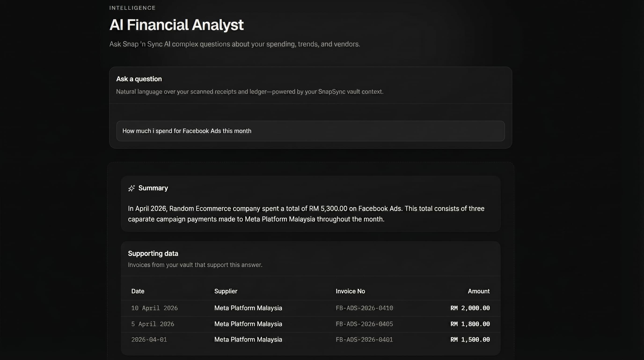Click the Invoice No column header
Image resolution: width=644 pixels, height=360 pixels.
pos(350,291)
